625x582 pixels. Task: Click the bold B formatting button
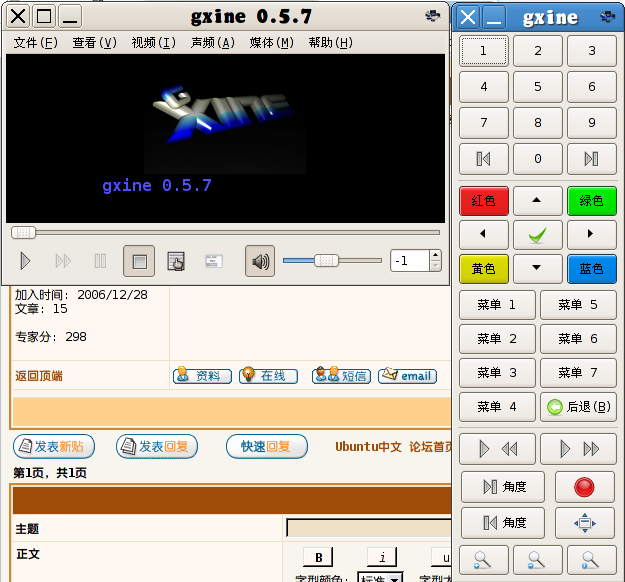click(318, 557)
